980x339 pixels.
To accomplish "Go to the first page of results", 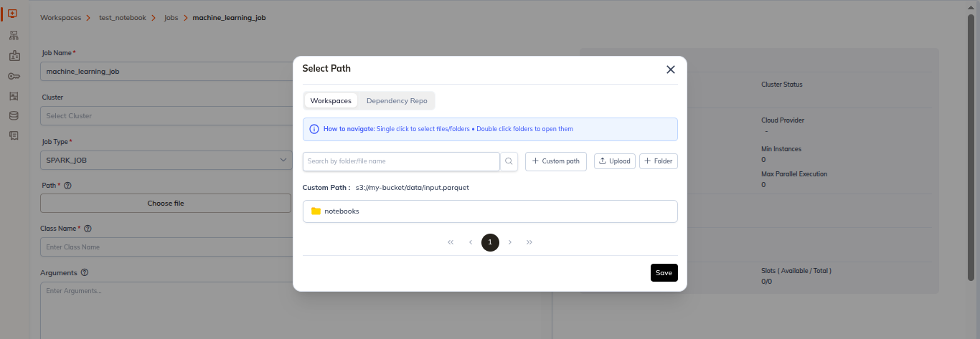I will 451,242.
